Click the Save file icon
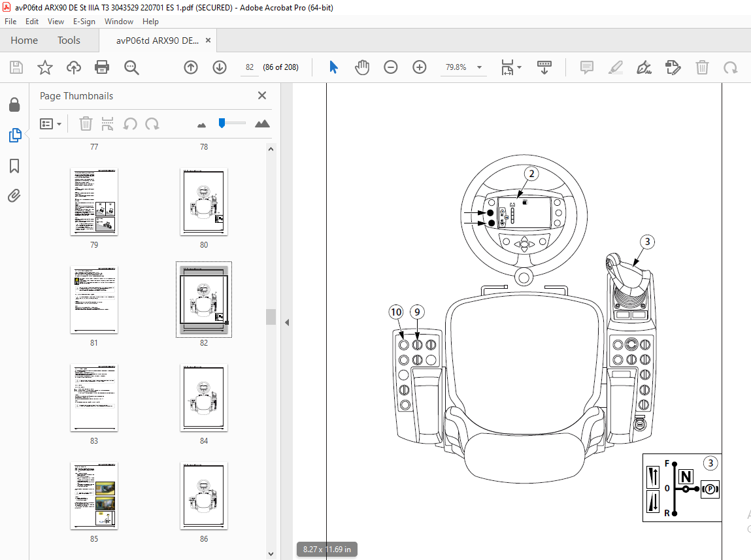Screen dimensions: 751x560 click(16, 67)
